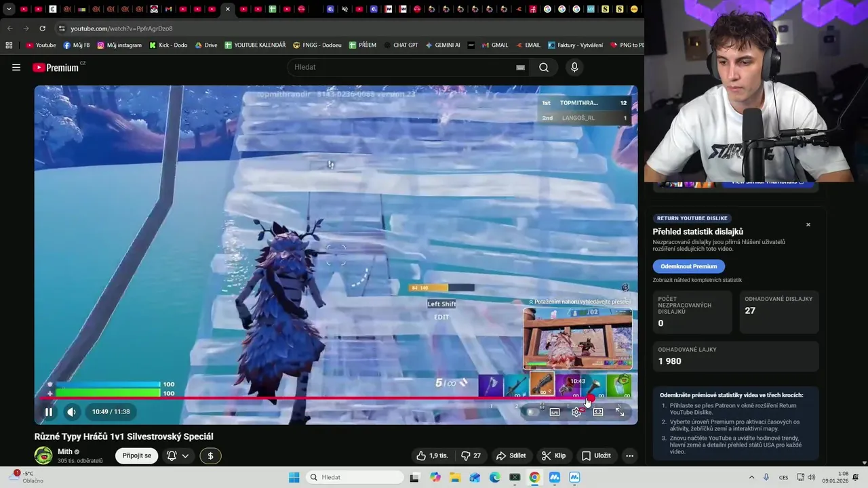Open the GEMINI AI bookmark
868x488 pixels.
[442, 45]
